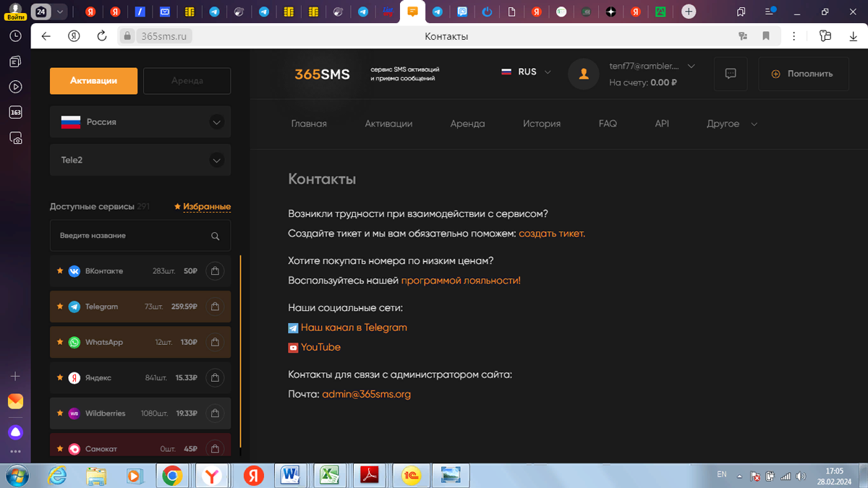
Task: Open a new tab with the plus button
Action: [x=689, y=12]
